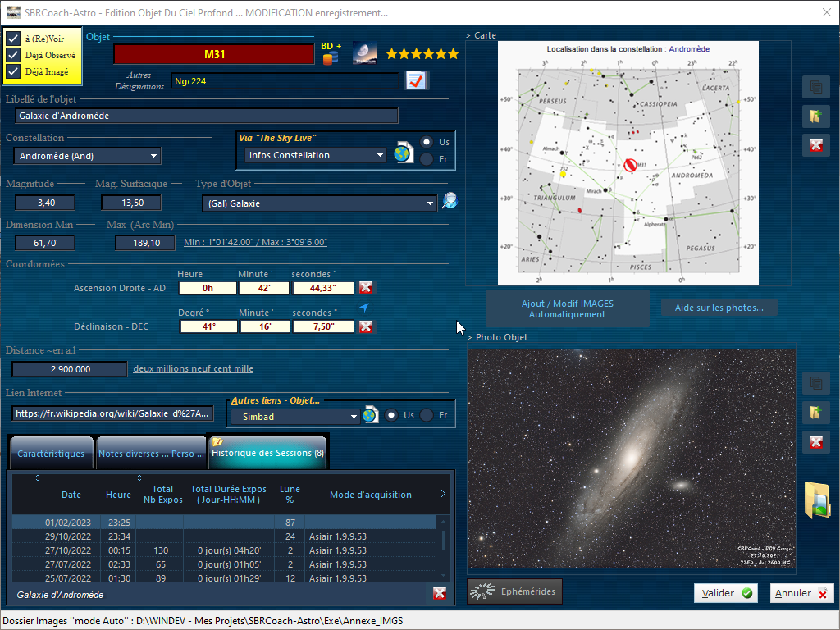Screen dimensions: 840x630
Task: Toggle the à (Re)Voir checkbox
Action: [13, 39]
